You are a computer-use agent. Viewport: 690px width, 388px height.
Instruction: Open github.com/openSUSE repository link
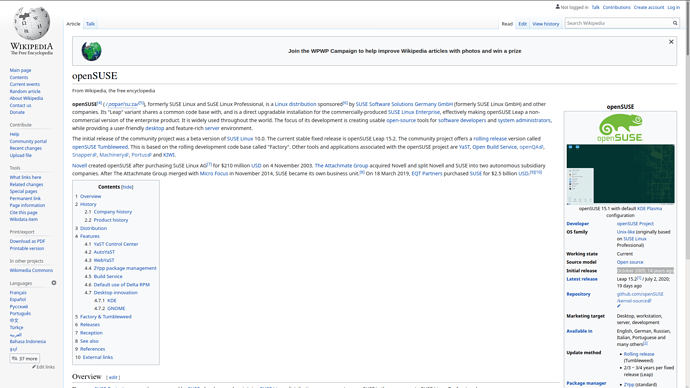click(x=640, y=297)
